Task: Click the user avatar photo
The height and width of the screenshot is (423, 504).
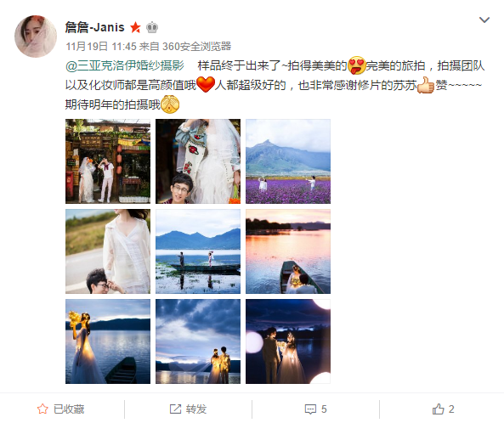Action: click(36, 37)
